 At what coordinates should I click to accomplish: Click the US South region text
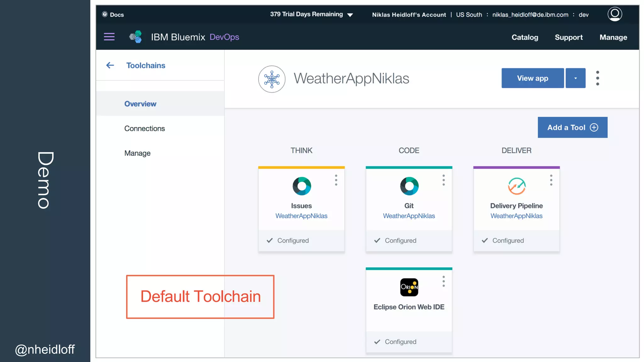pos(469,15)
